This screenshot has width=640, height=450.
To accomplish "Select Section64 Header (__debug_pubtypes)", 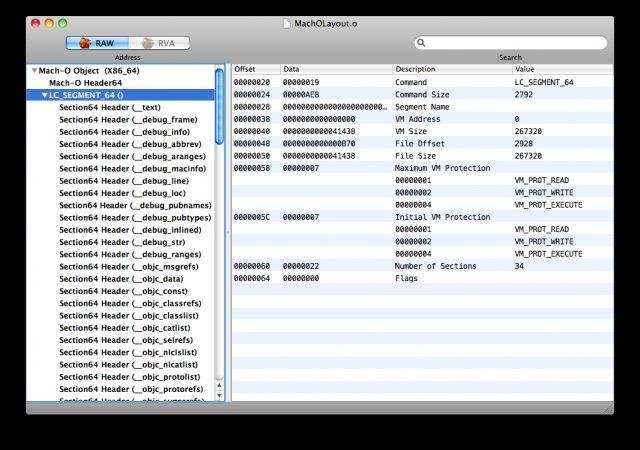I will pos(135,218).
